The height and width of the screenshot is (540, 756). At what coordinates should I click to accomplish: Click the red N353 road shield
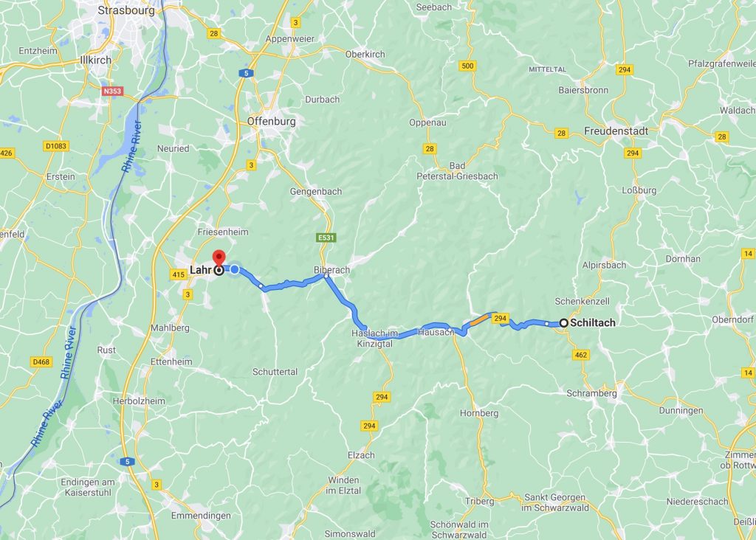(x=112, y=91)
